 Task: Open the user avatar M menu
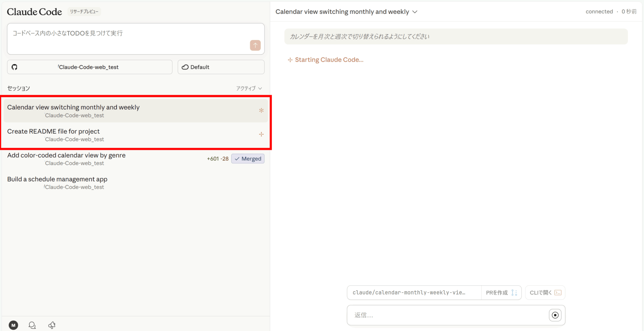[x=13, y=325]
